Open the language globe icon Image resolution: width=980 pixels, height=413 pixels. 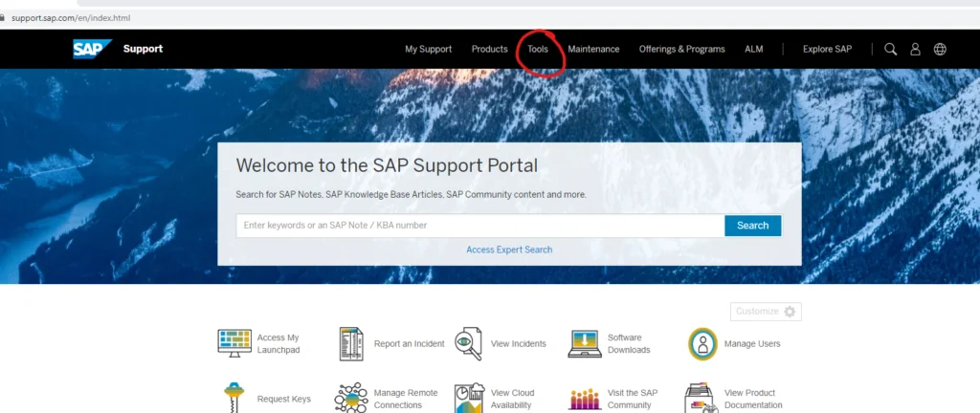[x=940, y=49]
